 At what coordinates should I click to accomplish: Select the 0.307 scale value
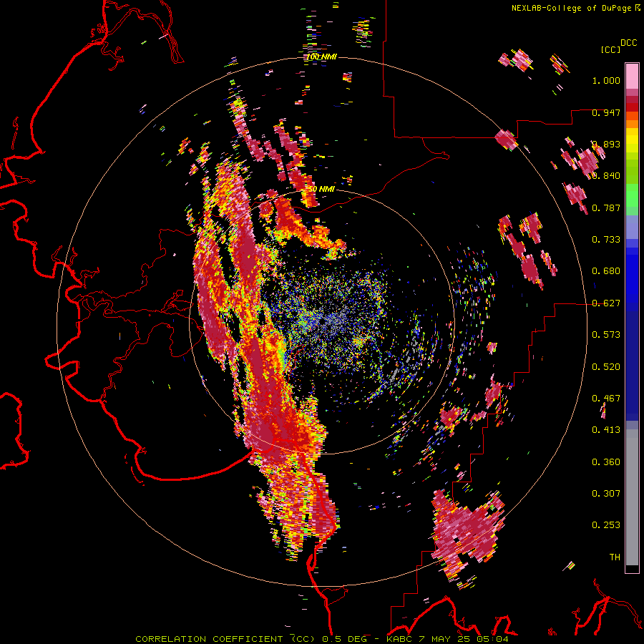606,494
